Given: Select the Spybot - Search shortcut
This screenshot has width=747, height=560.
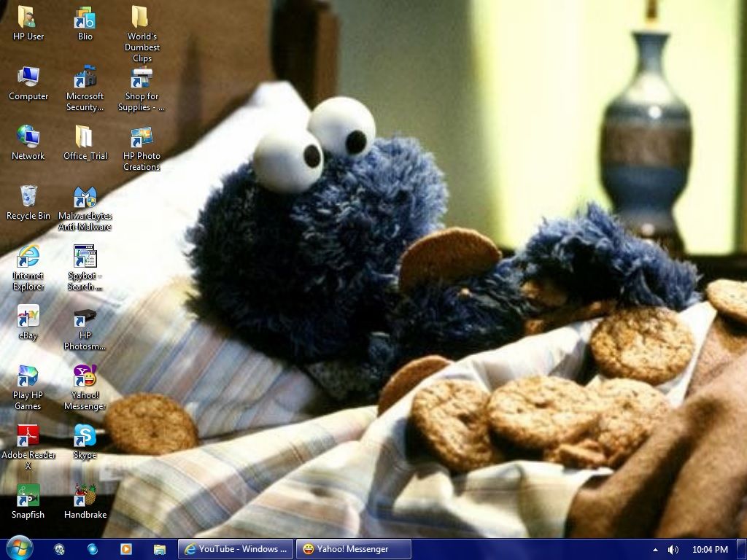Looking at the screenshot, I should tap(85, 268).
